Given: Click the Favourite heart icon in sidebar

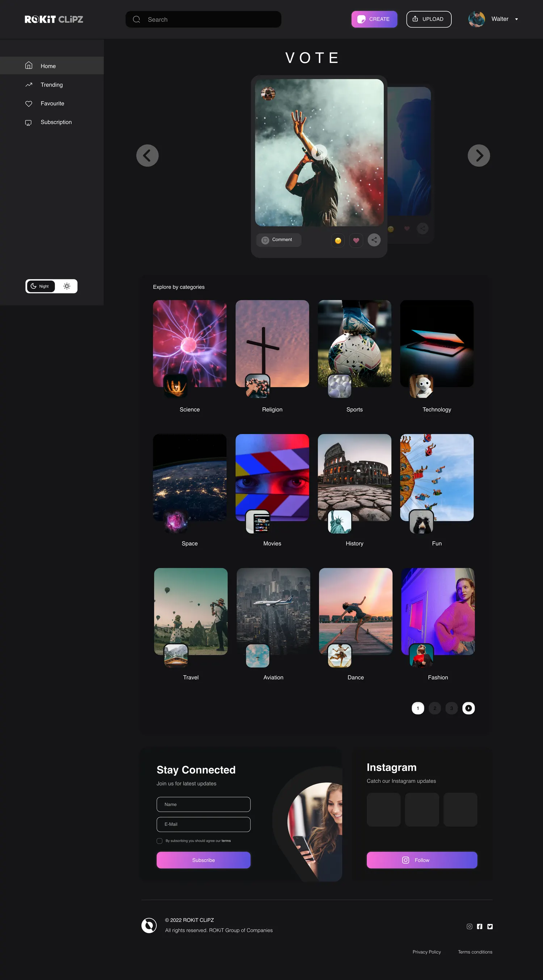Looking at the screenshot, I should point(29,103).
